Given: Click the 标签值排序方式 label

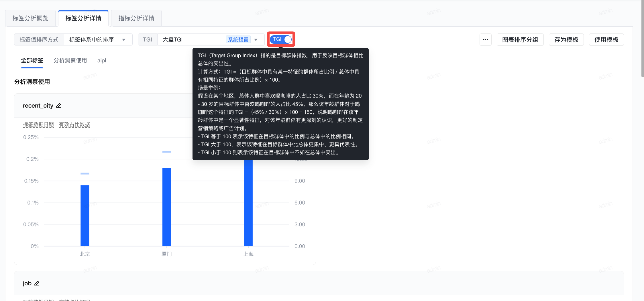Looking at the screenshot, I should coord(39,39).
